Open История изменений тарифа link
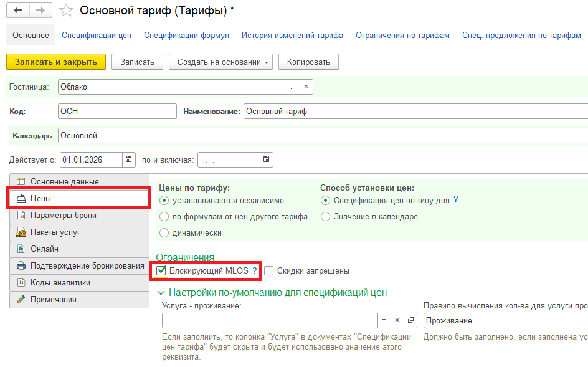 click(x=292, y=36)
